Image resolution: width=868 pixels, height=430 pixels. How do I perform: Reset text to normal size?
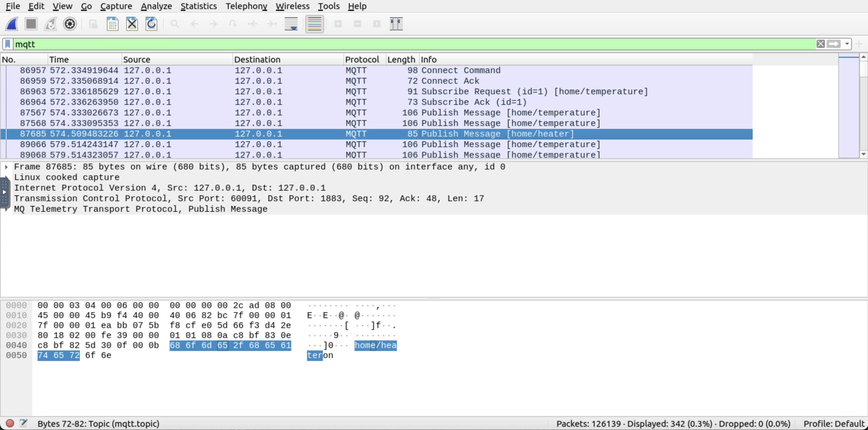pos(377,24)
